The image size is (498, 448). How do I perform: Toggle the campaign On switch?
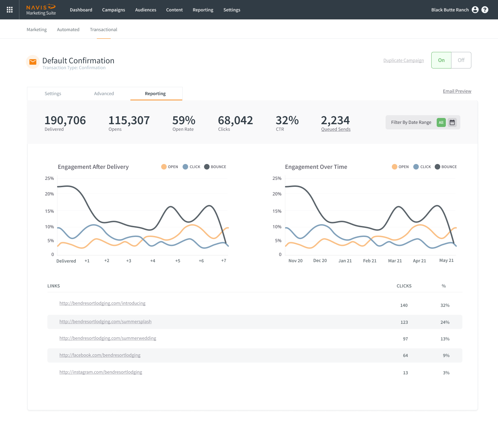441,60
